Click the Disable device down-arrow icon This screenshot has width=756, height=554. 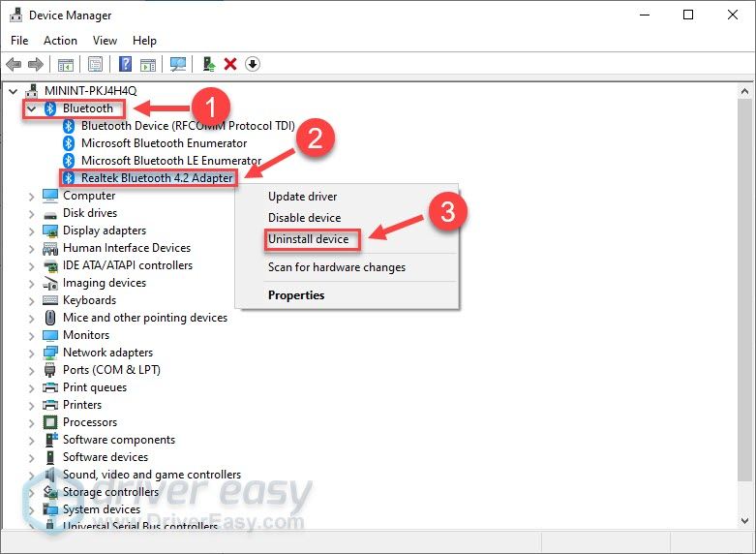(x=253, y=64)
